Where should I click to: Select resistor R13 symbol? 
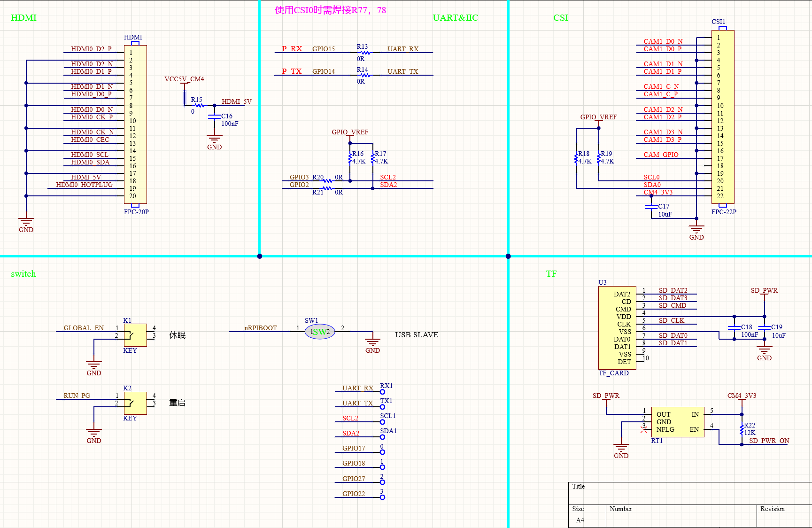[365, 53]
